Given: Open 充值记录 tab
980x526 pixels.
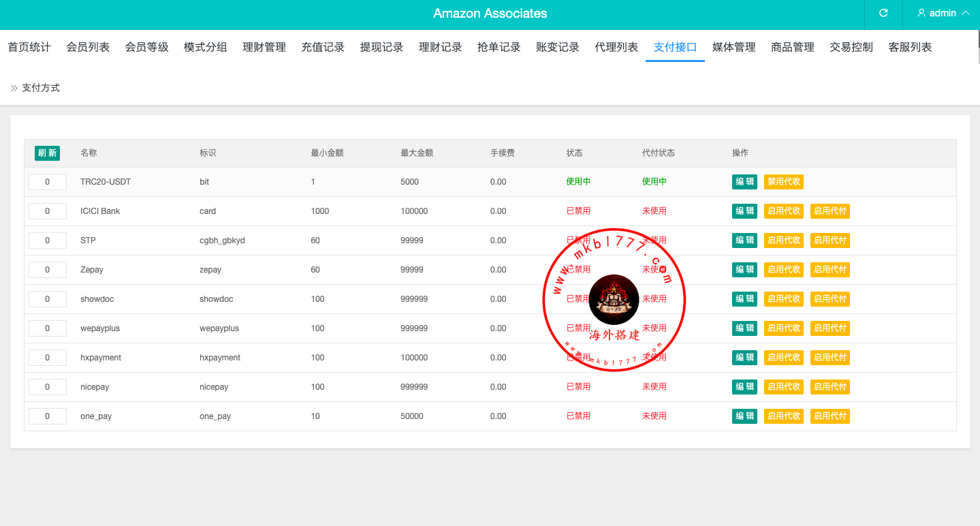Looking at the screenshot, I should click(323, 47).
